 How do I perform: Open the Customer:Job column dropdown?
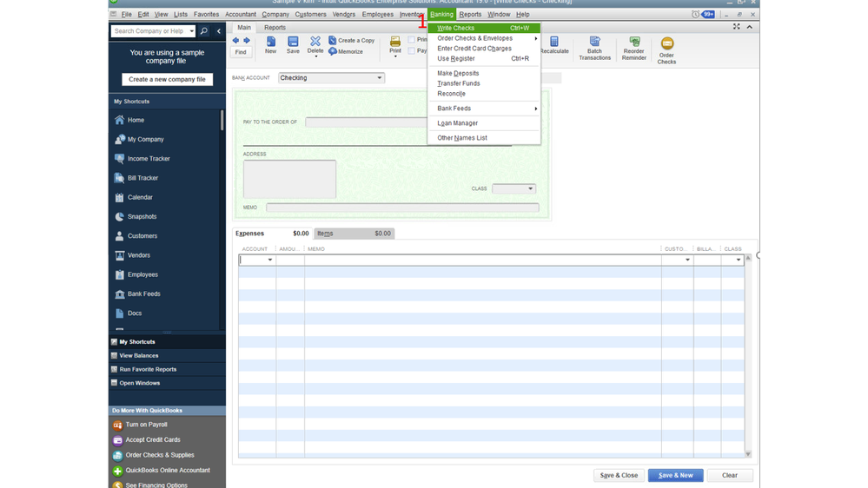pyautogui.click(x=687, y=260)
